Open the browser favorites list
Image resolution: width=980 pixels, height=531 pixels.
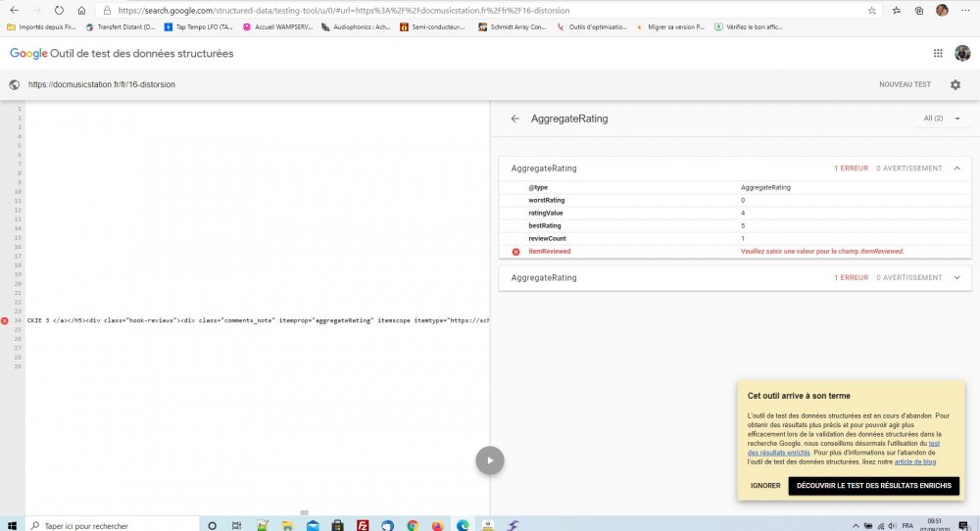897,10
